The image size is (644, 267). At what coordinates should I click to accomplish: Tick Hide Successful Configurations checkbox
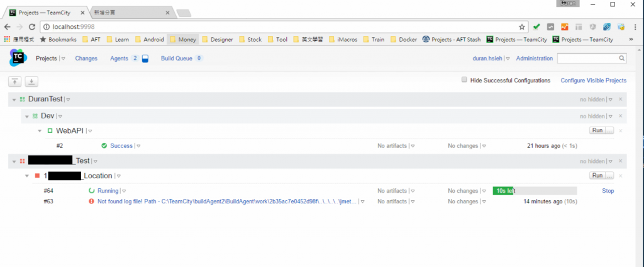tap(464, 80)
